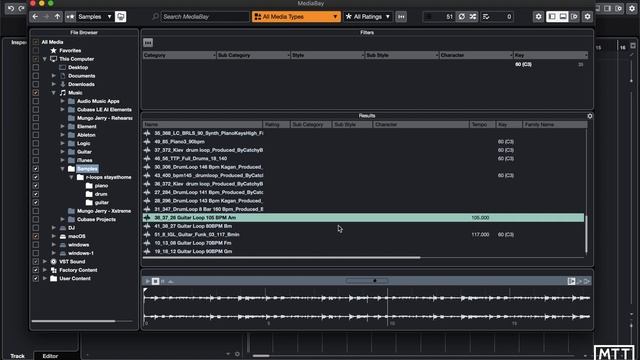Screen dimensions: 640x360
Task: Toggle the All Media checkbox
Action: click(36, 42)
